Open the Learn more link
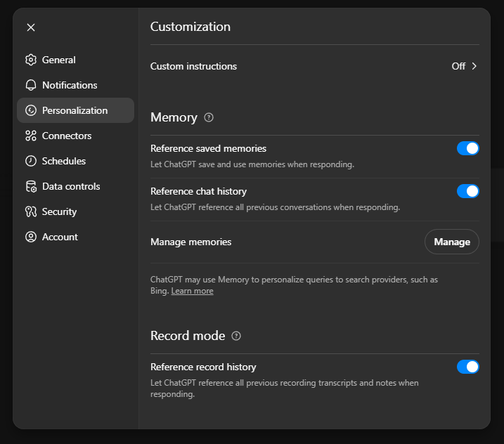 192,291
